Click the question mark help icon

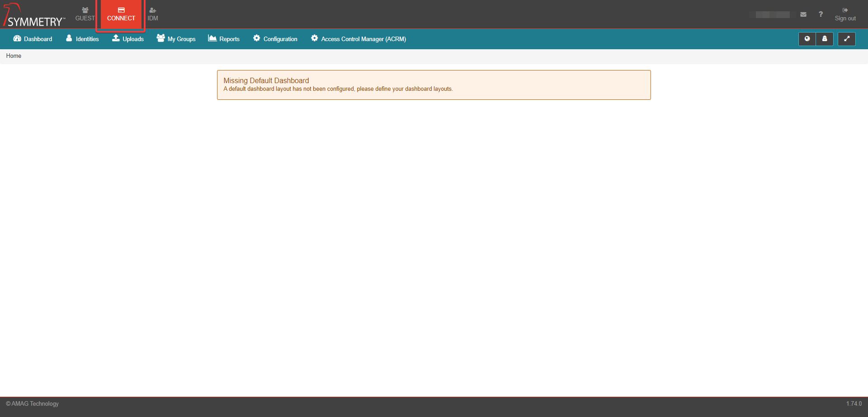tap(821, 14)
